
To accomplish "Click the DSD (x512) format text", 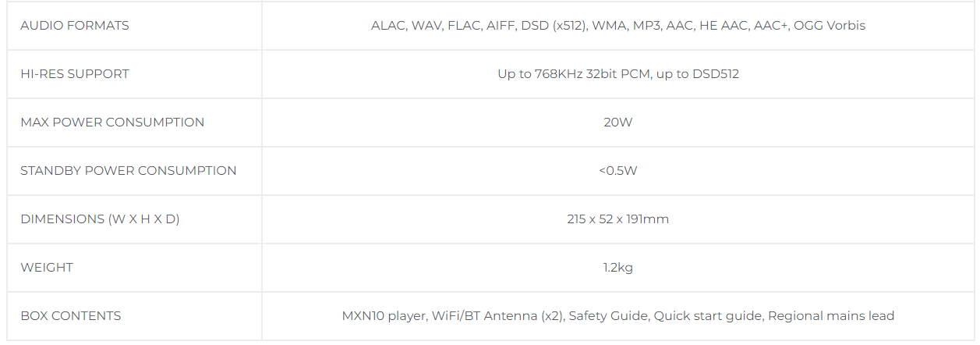I will pos(548,26).
